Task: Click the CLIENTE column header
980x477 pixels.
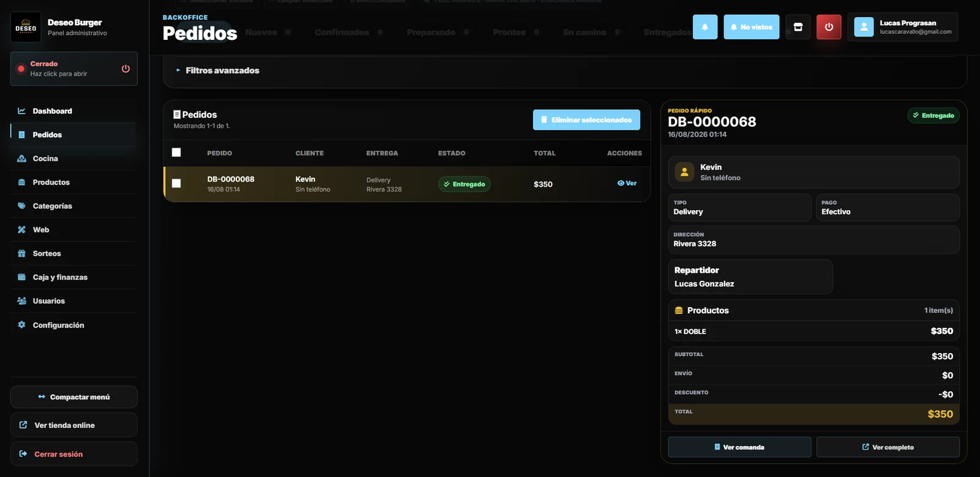Action: [x=309, y=153]
